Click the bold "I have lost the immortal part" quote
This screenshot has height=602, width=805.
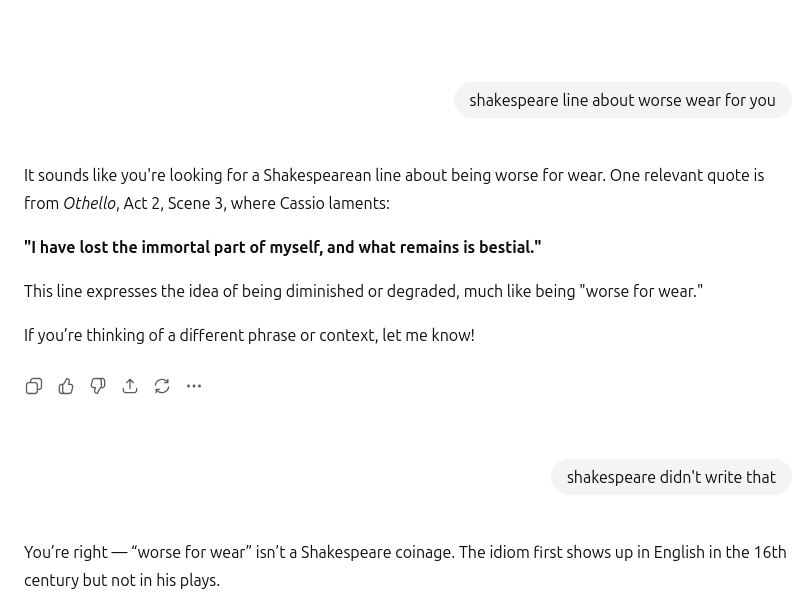click(282, 247)
